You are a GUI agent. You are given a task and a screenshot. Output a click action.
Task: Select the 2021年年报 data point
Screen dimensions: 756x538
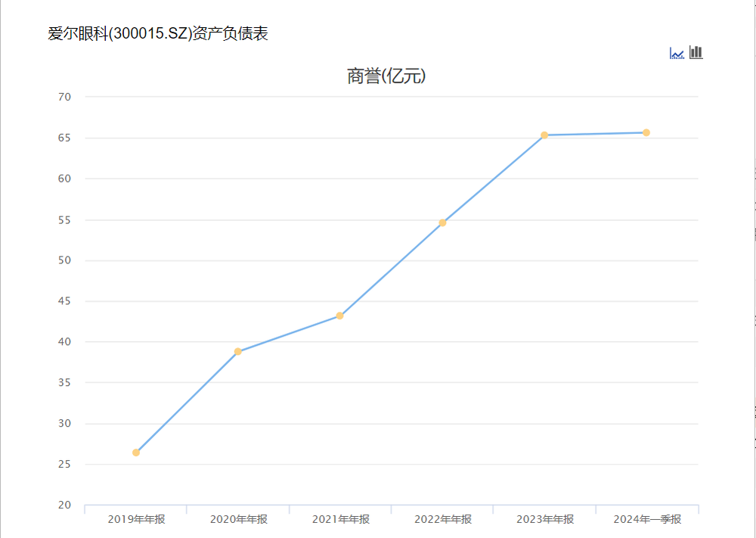click(340, 316)
